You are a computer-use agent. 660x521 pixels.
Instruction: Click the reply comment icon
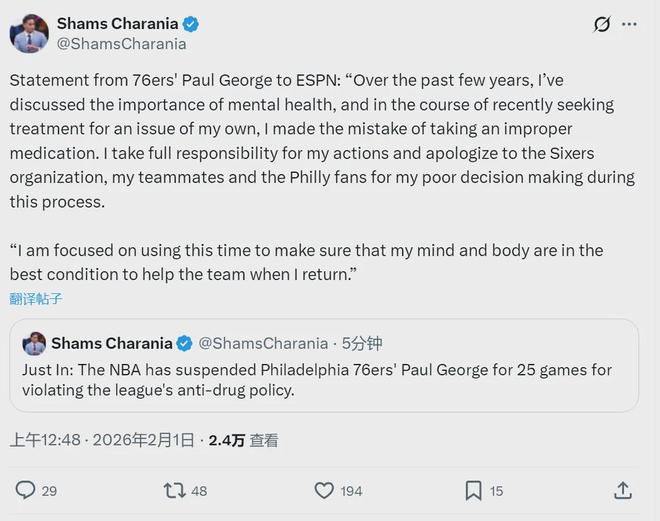click(26, 490)
